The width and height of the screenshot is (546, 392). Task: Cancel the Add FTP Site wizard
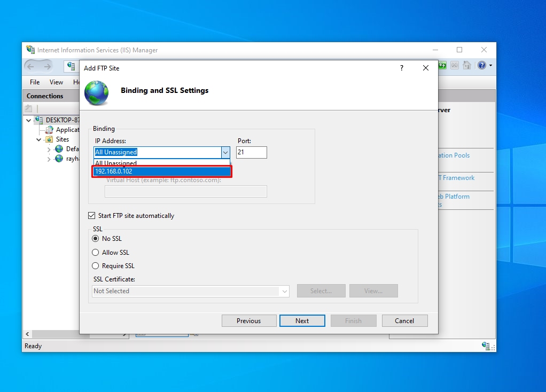(404, 320)
